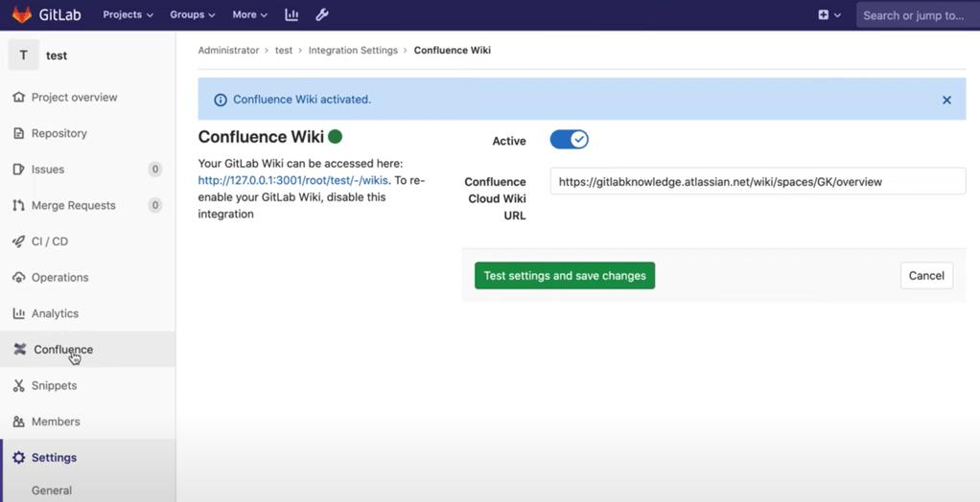Click the Confluence Cloud Wiki URL label

tap(496, 198)
